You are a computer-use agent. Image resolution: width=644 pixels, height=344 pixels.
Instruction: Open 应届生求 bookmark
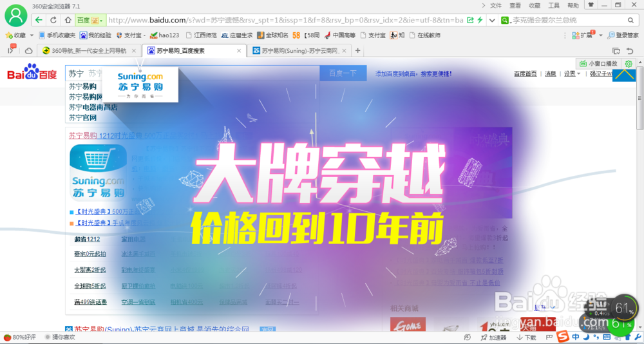[237, 35]
